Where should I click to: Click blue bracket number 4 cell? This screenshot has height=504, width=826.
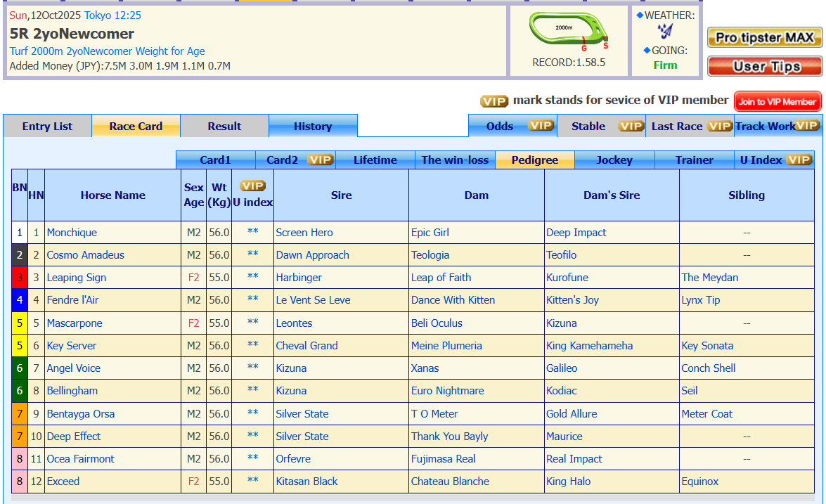pos(20,300)
